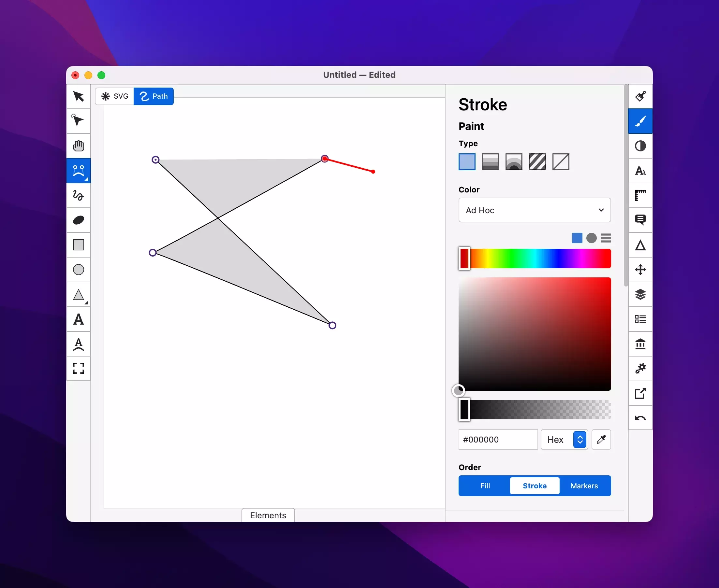
Task: Open the Undo history panel icon
Action: coord(640,418)
